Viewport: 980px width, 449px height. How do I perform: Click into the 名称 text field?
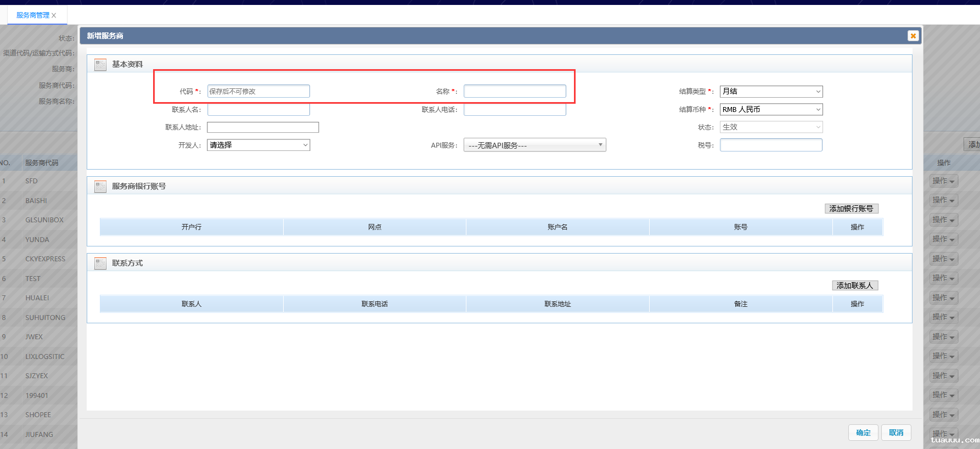pyautogui.click(x=515, y=91)
